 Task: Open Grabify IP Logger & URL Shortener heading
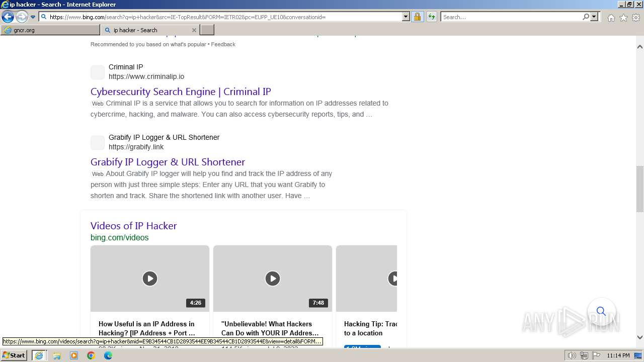[x=168, y=162]
